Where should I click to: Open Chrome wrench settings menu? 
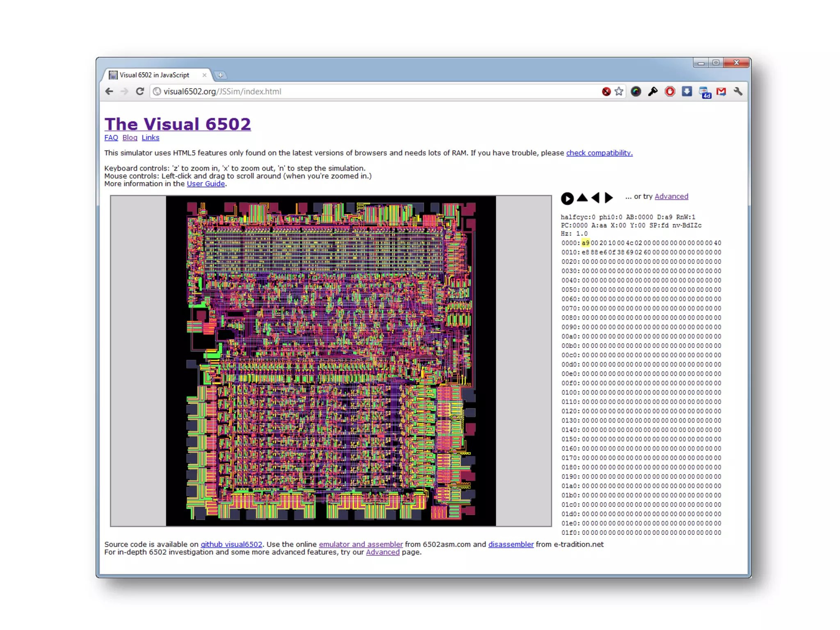(x=738, y=91)
